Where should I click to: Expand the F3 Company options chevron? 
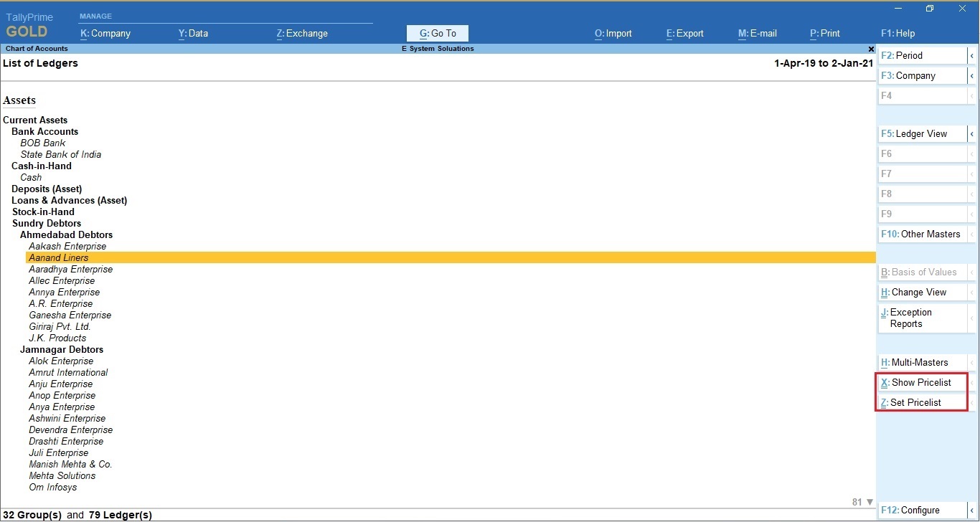[973, 75]
